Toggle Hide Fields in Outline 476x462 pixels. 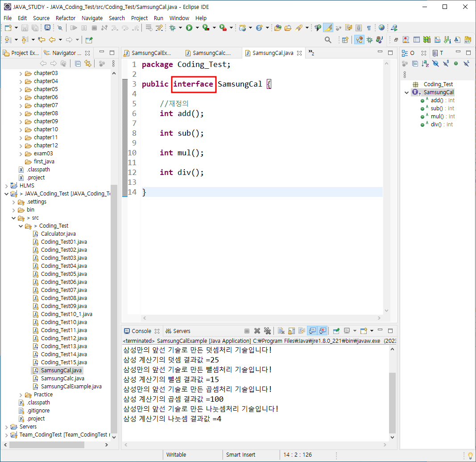click(x=435, y=63)
